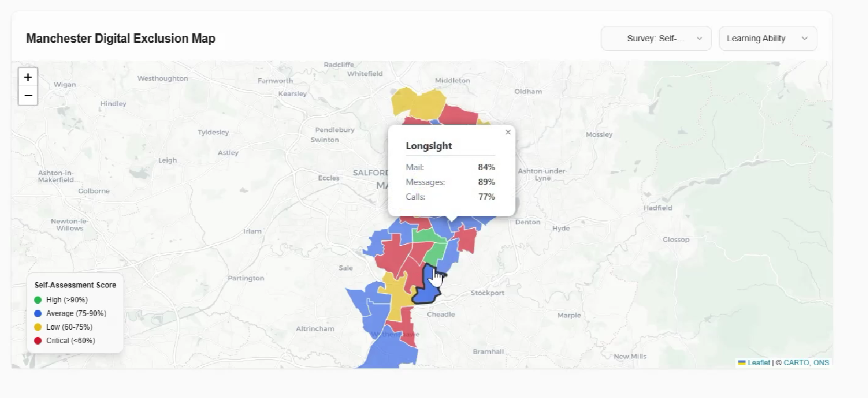Click the Westhoughton map label
This screenshot has height=398, width=868.
click(x=163, y=78)
